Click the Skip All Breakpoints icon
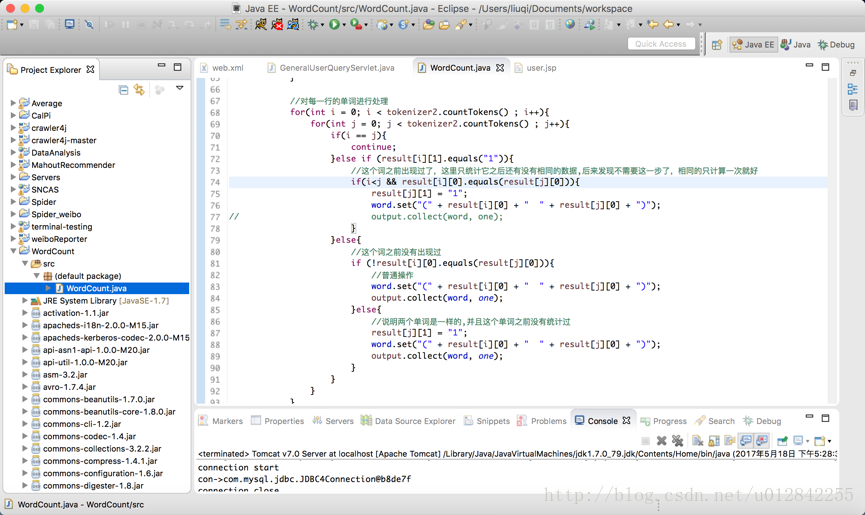This screenshot has height=515, width=865. pyautogui.click(x=89, y=24)
